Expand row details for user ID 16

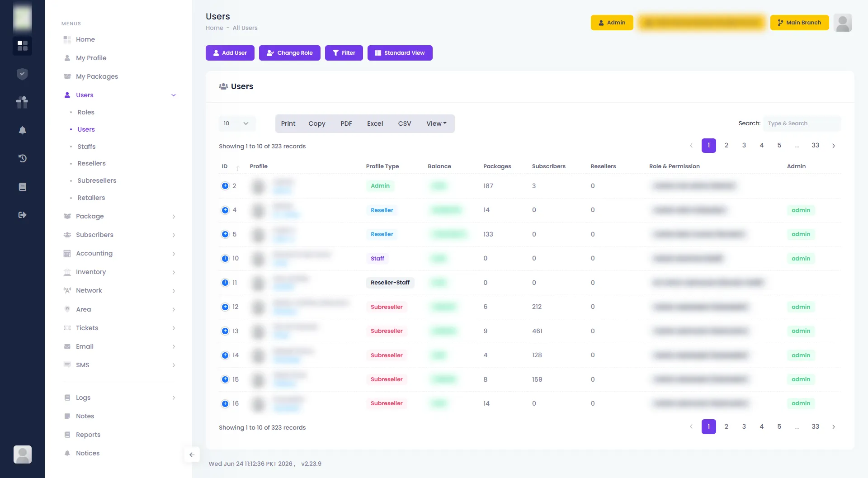[225, 403]
